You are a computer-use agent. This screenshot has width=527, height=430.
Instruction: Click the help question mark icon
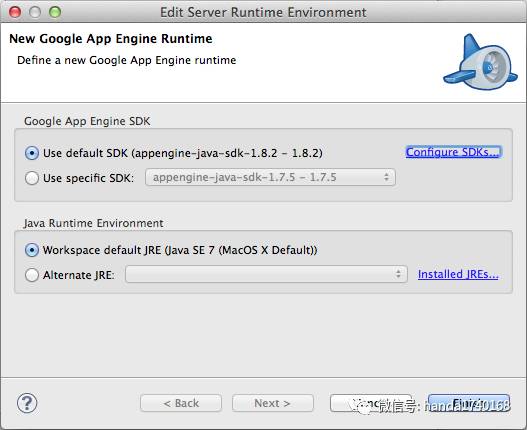27,403
